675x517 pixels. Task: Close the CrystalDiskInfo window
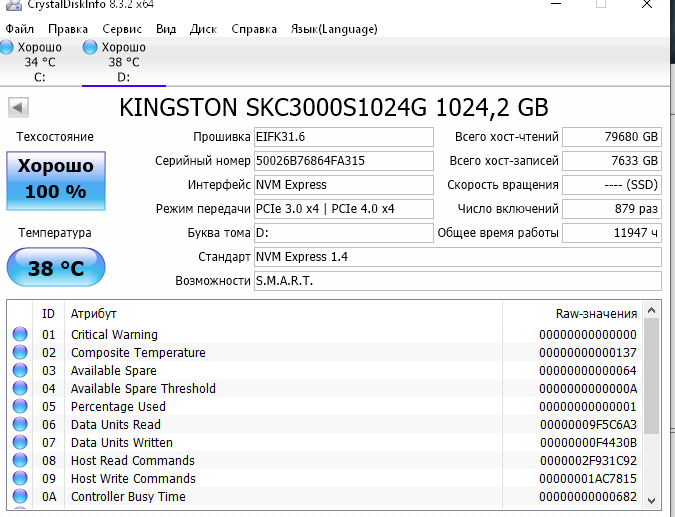coord(647,4)
